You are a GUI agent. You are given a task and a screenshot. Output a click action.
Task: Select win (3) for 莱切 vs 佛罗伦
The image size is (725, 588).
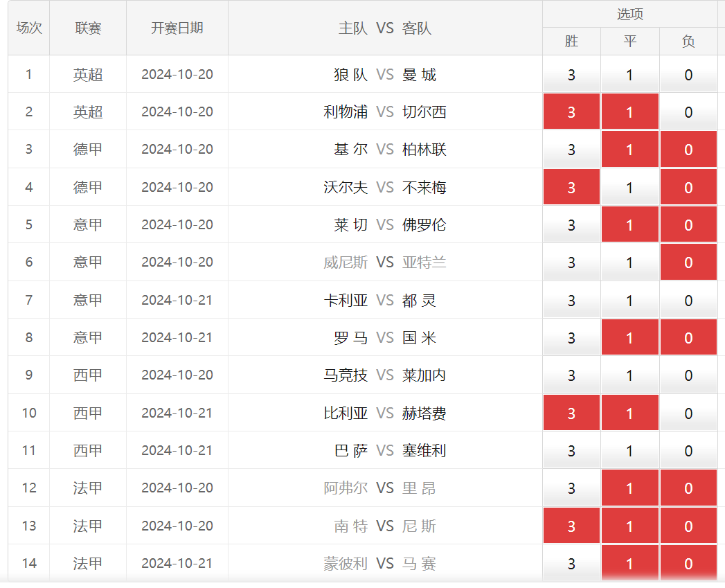click(571, 224)
